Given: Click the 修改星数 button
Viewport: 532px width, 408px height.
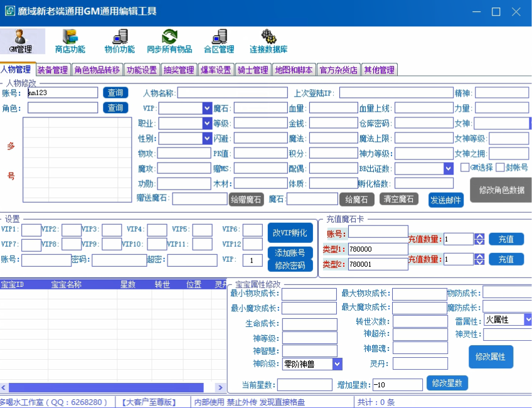Looking at the screenshot, I should pyautogui.click(x=447, y=384).
